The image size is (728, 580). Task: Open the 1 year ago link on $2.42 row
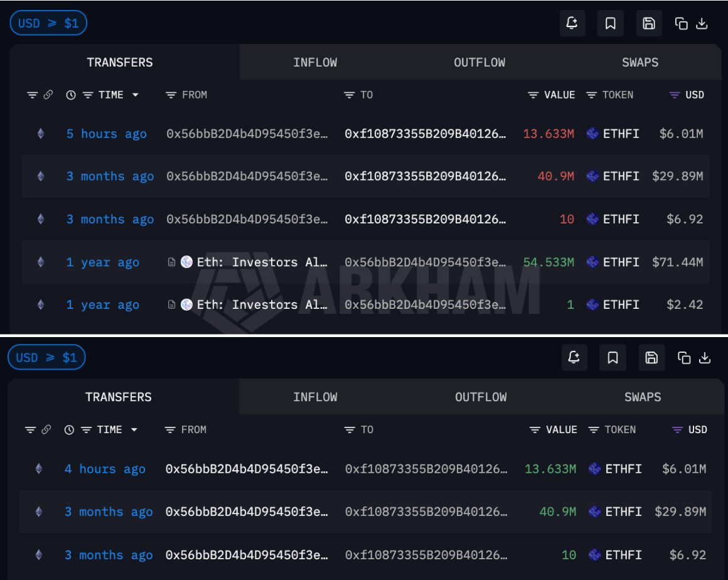click(x=102, y=304)
